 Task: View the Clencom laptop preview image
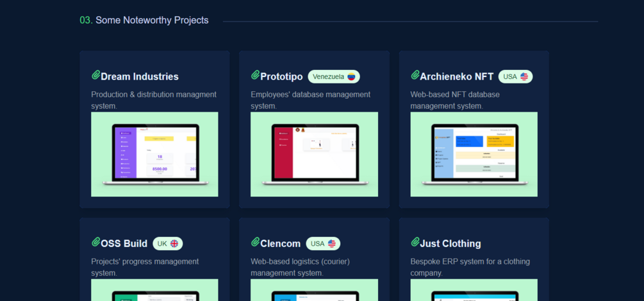pos(314,290)
